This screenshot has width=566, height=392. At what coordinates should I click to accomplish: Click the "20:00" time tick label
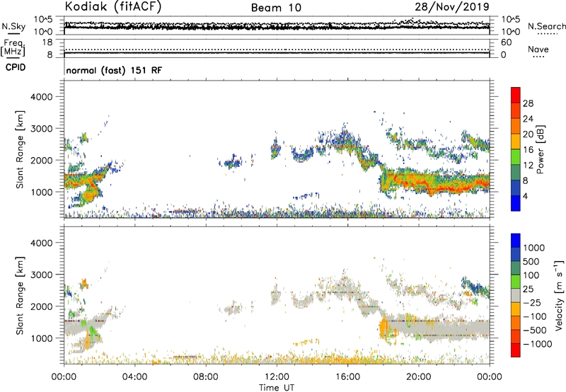click(418, 377)
